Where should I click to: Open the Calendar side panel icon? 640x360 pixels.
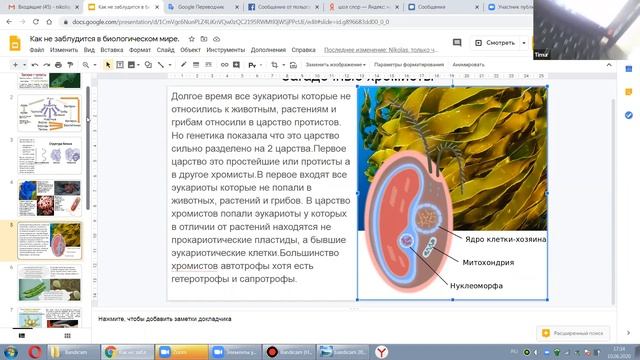[629, 69]
